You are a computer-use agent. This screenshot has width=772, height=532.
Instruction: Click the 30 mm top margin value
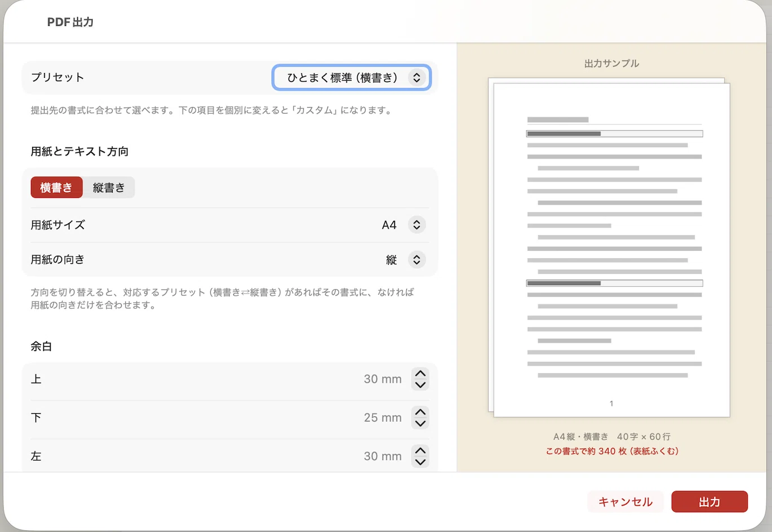[x=383, y=379]
